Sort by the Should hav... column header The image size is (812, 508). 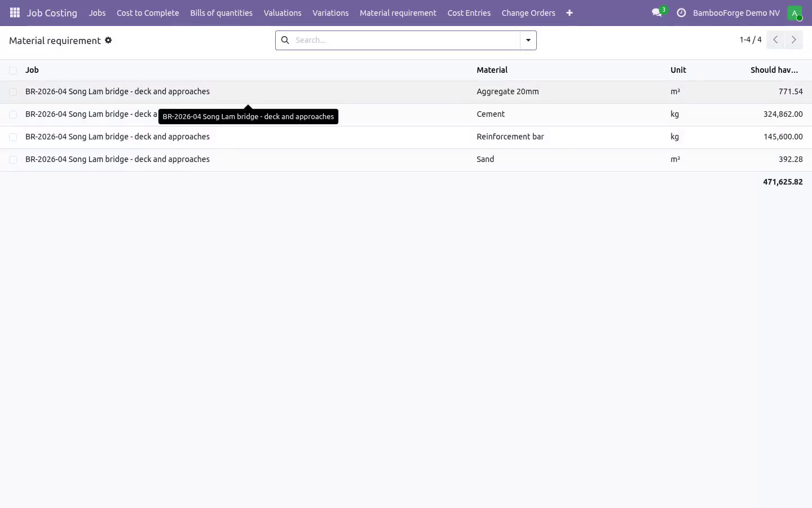click(774, 70)
